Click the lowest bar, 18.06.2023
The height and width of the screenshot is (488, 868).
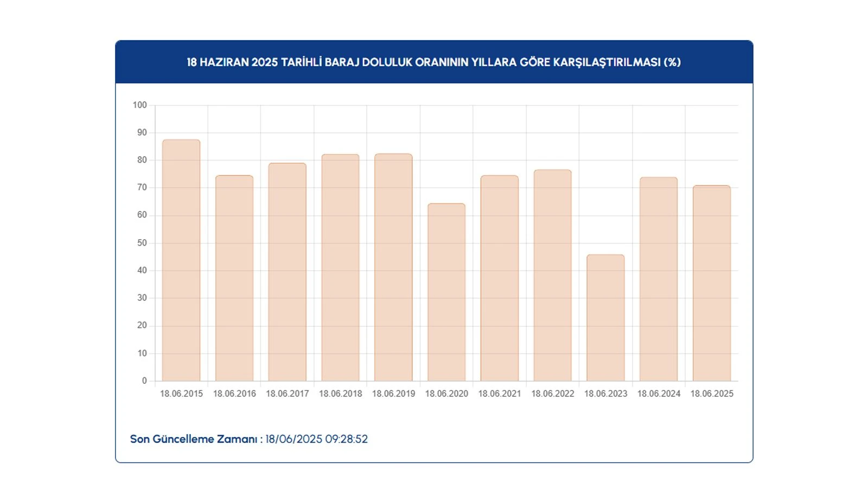[x=605, y=317]
